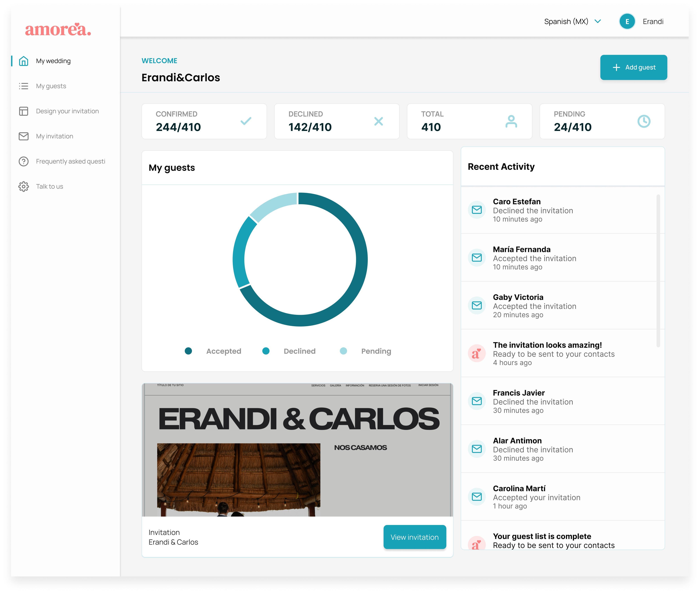Click the 'Carolina Martí' activity name
This screenshot has width=700, height=593.
click(x=519, y=489)
